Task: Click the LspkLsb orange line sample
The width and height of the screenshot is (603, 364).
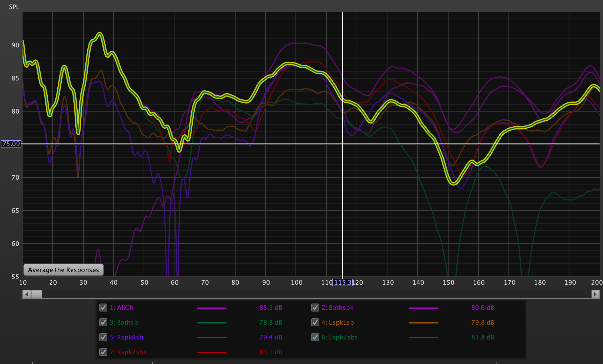Action: pyautogui.click(x=424, y=323)
